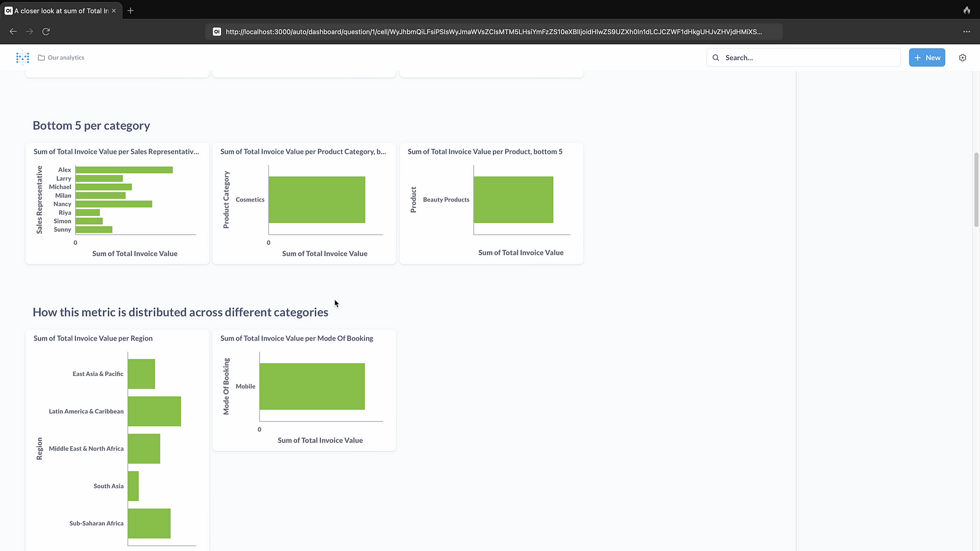Click the browser address bar URL
This screenshot has height=551, width=980.
coord(493,32)
